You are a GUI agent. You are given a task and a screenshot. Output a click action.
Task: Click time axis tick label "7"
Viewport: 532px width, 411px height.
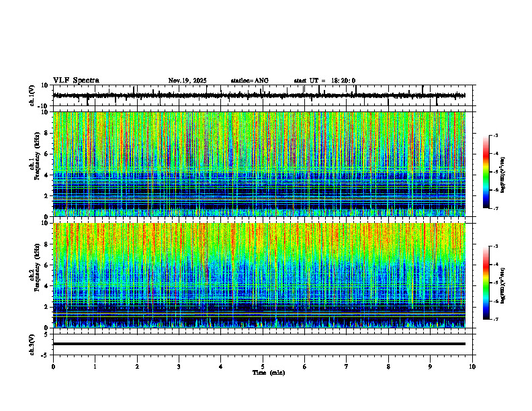tap(347, 367)
